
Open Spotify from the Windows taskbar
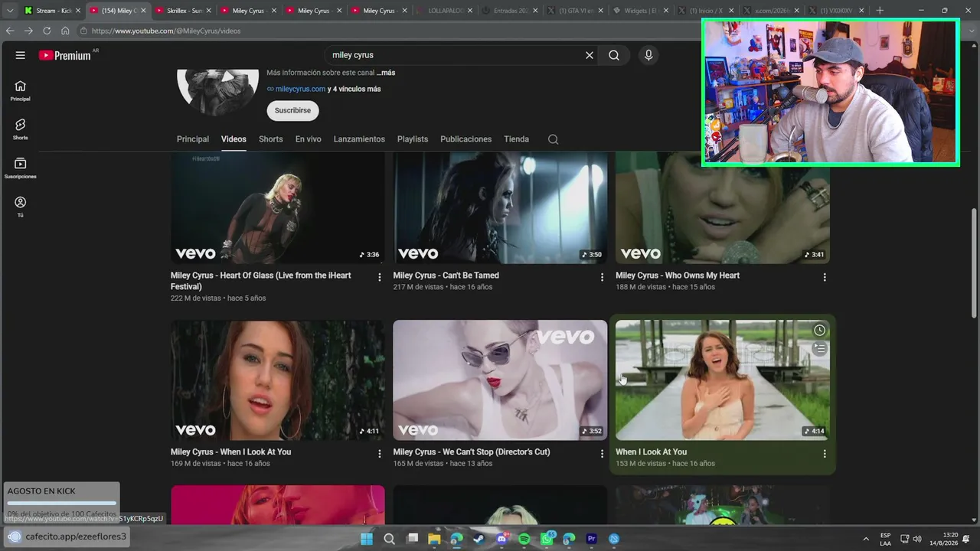524,539
